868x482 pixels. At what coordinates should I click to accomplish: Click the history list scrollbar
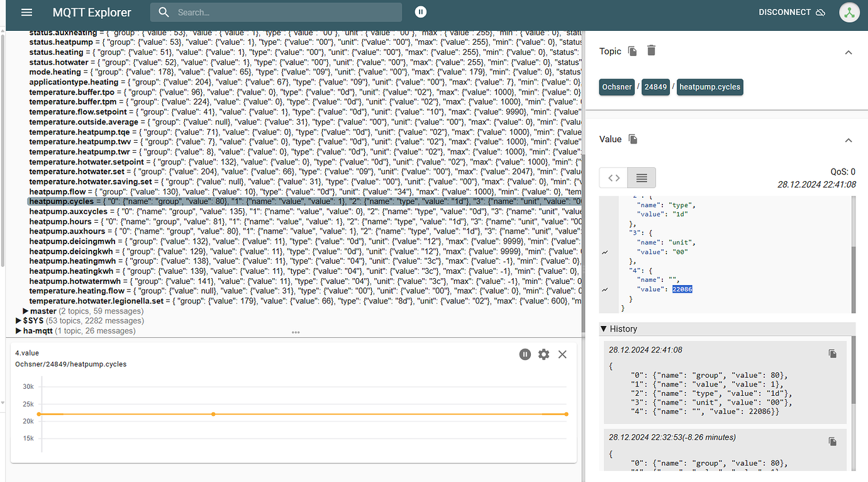(x=854, y=371)
